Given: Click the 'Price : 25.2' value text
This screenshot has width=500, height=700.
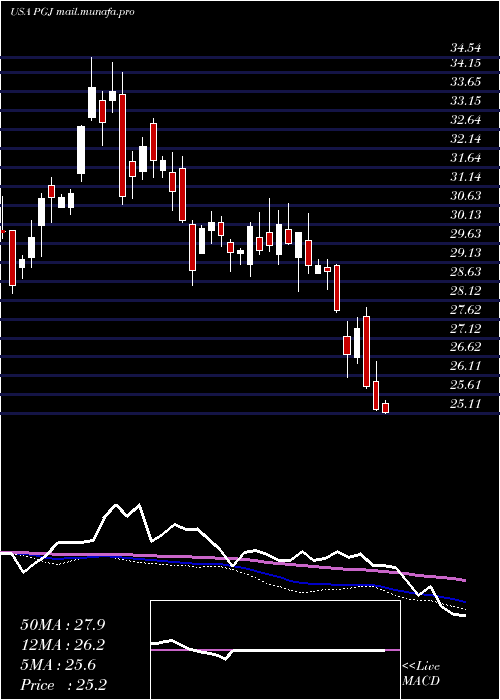Looking at the screenshot, I should [x=63, y=685].
